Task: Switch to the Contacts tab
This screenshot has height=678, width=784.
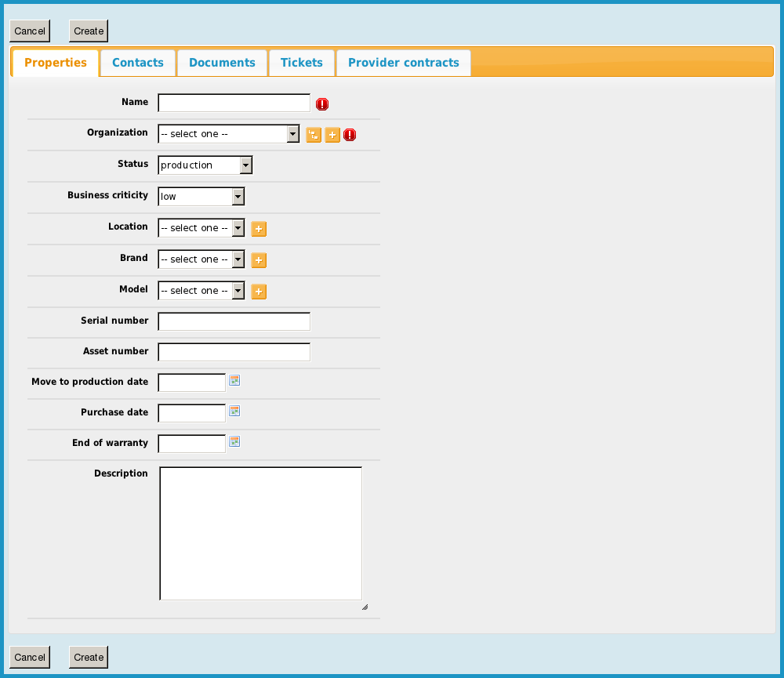Action: pyautogui.click(x=138, y=63)
